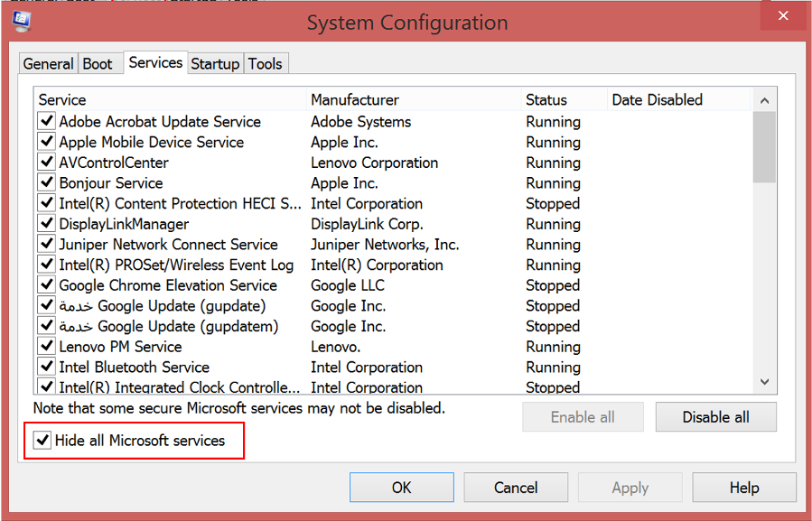The height and width of the screenshot is (521, 812).
Task: Toggle Intel(R) Content Protection HECI checkbox
Action: click(x=47, y=203)
